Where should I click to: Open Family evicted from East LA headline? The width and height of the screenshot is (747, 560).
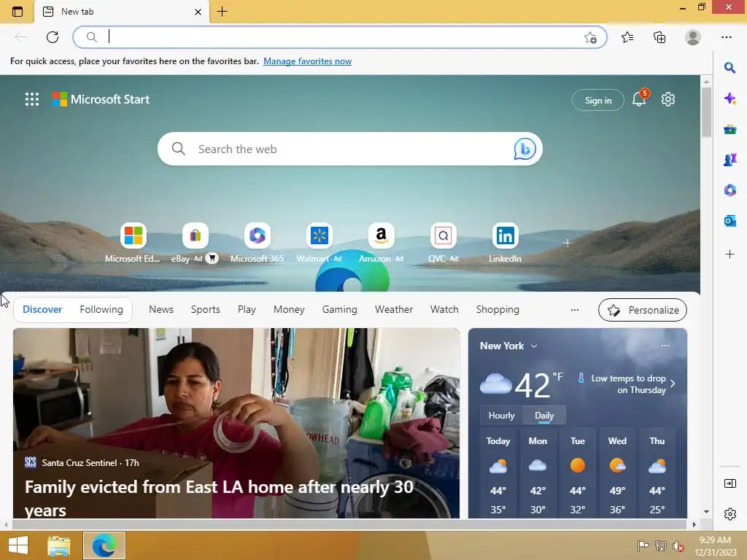219,497
